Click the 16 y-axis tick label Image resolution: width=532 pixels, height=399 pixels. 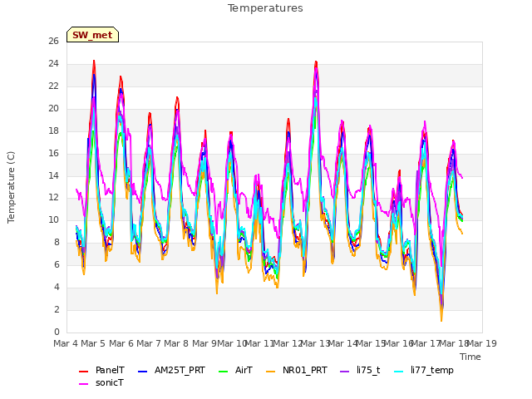53,153
